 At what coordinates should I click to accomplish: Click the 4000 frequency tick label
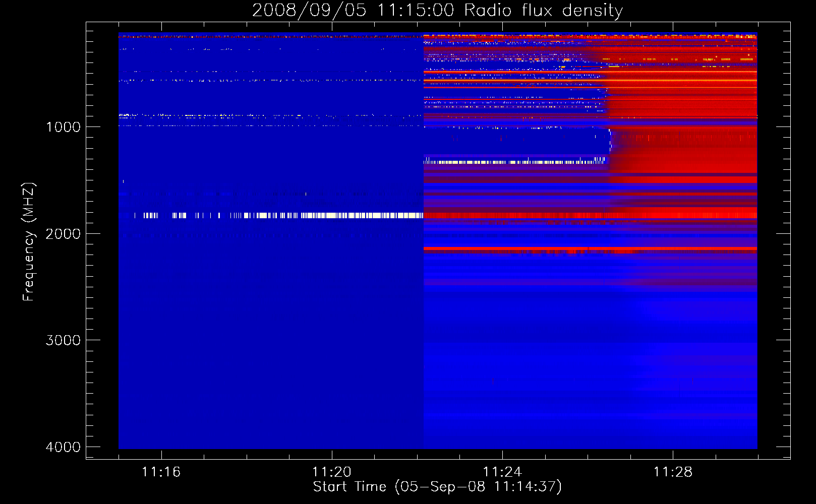[63, 447]
